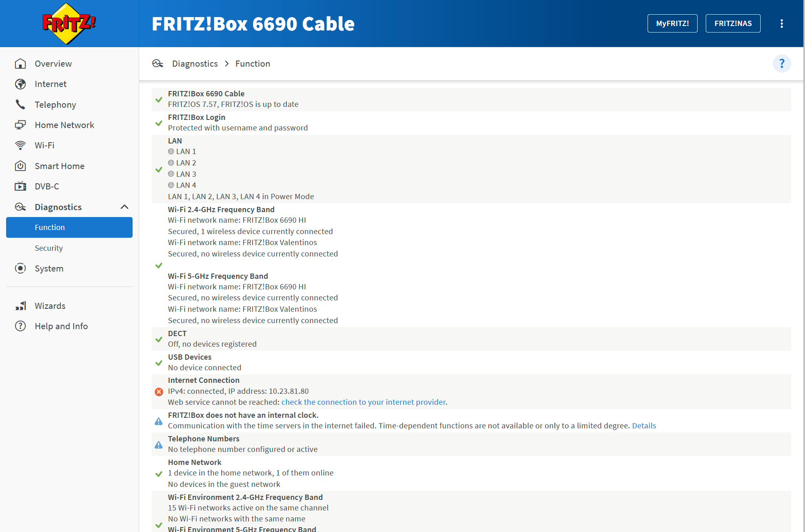Click the red error icon at Internet Connection
The width and height of the screenshot is (805, 532).
(x=159, y=392)
